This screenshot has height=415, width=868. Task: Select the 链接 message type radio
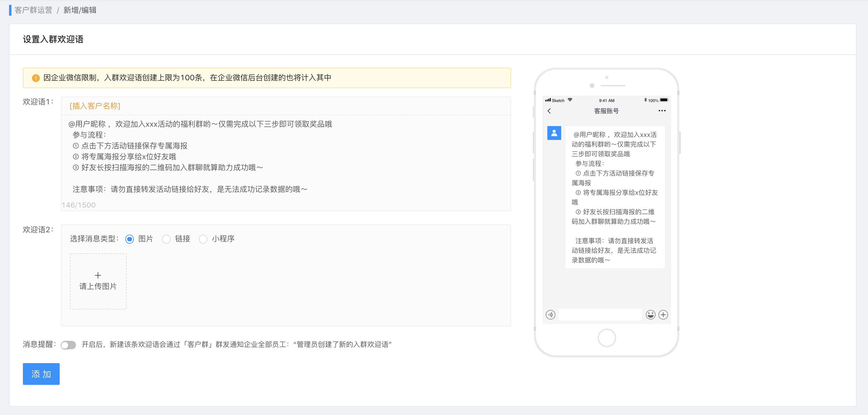click(x=166, y=239)
